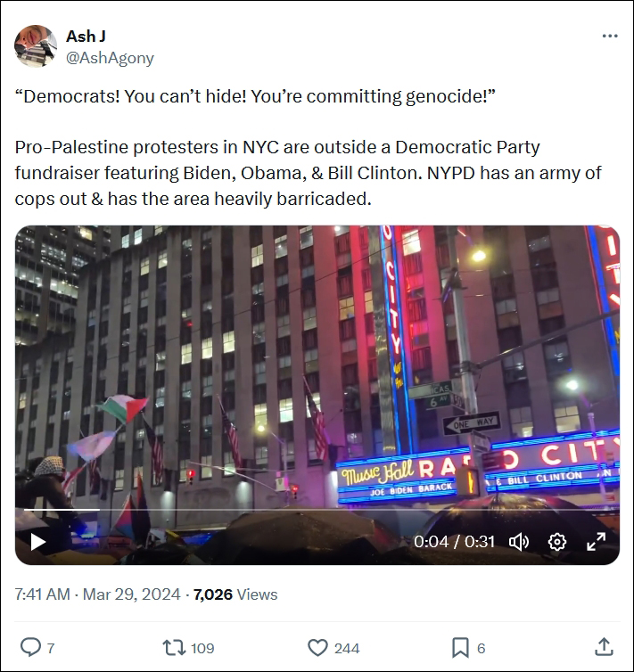Image resolution: width=634 pixels, height=672 pixels.
Task: Expand video to fullscreen
Action: click(596, 542)
